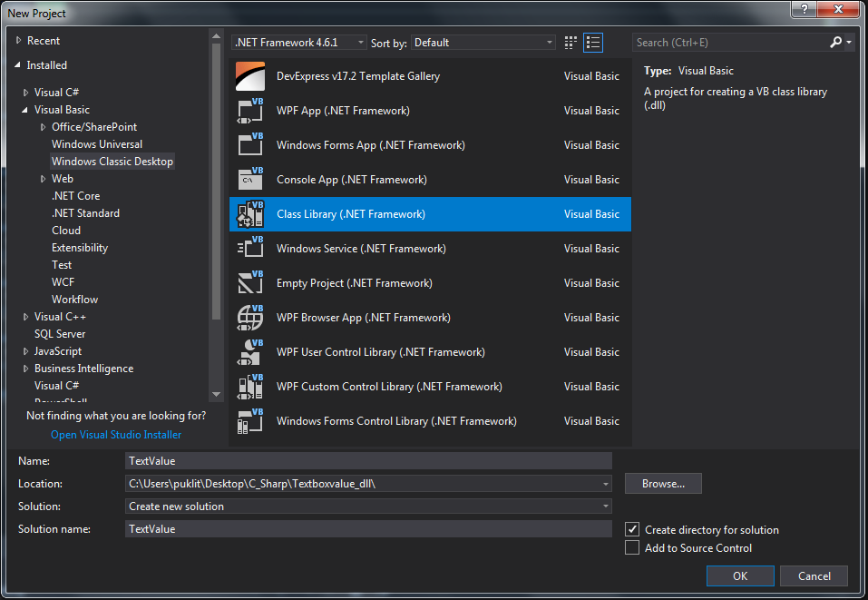
Task: Expand the first Visual C# node
Action: tap(25, 93)
